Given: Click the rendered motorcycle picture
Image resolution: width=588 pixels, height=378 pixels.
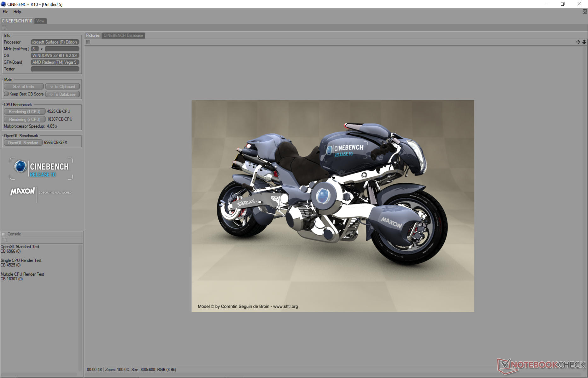Looking at the screenshot, I should click(333, 206).
